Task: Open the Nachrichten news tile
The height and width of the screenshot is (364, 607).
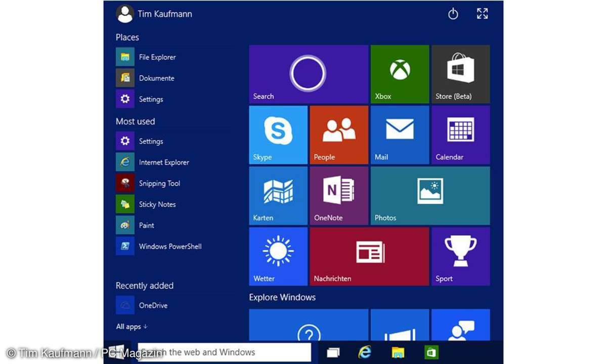Action: tap(369, 256)
